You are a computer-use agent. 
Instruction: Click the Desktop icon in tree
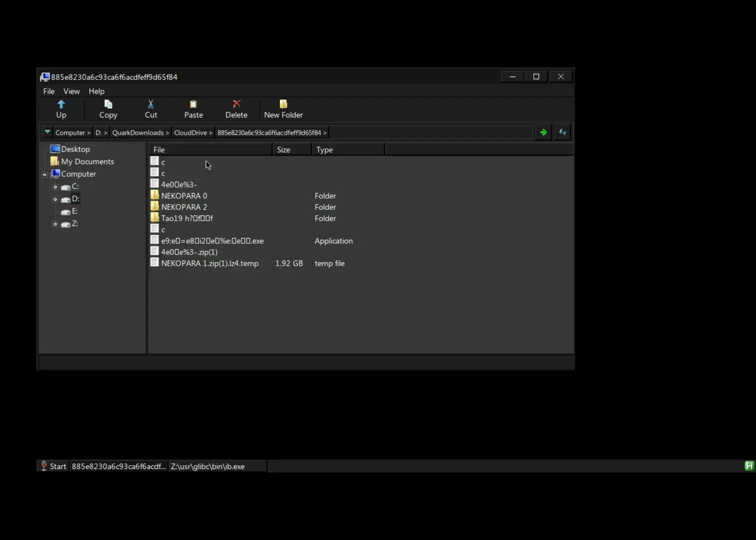coord(55,149)
